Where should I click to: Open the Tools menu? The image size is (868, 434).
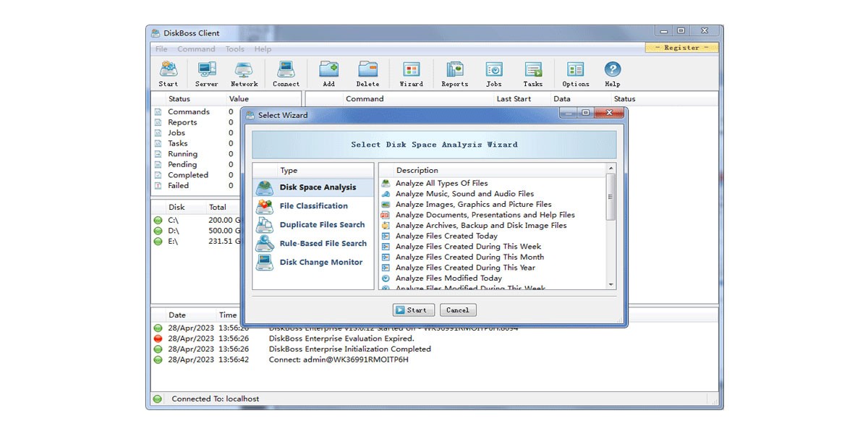[x=234, y=49]
